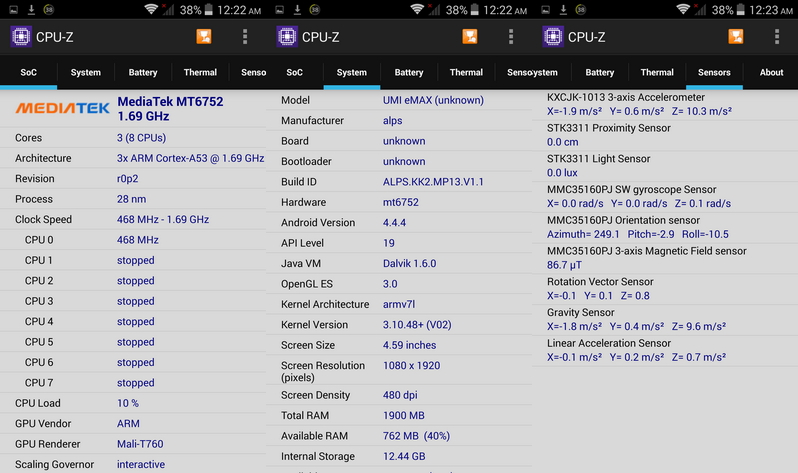Tap the battery icon beside 12:23 AM
Screen dimensions: 798x473
[741, 10]
